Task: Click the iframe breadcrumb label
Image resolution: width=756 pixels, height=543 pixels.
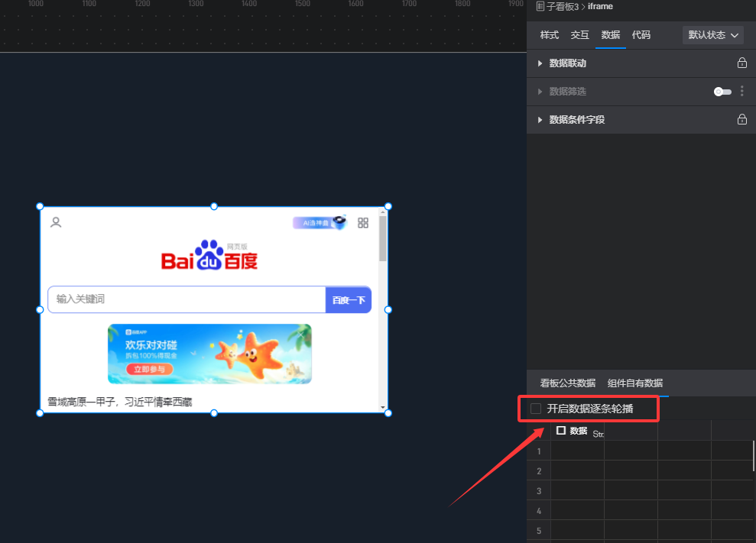Action: click(x=600, y=6)
